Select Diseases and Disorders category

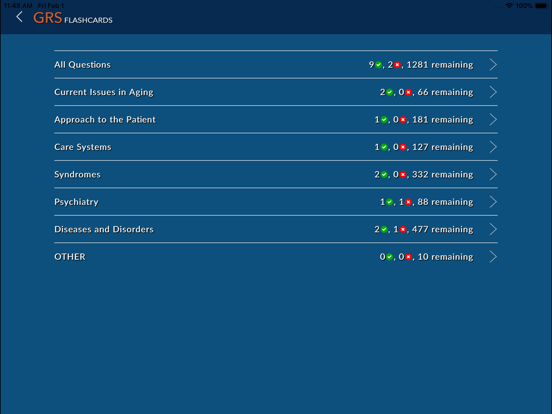point(276,229)
